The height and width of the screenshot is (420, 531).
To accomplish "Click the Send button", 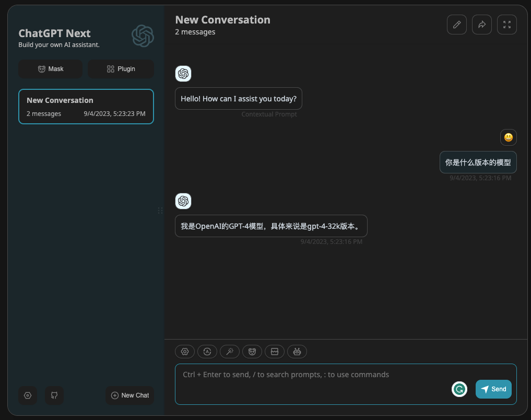I will pos(493,389).
